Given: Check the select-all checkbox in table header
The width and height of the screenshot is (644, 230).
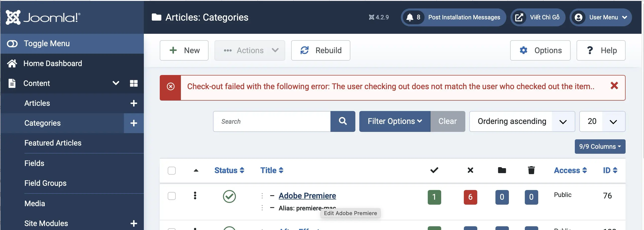Looking at the screenshot, I should [171, 171].
